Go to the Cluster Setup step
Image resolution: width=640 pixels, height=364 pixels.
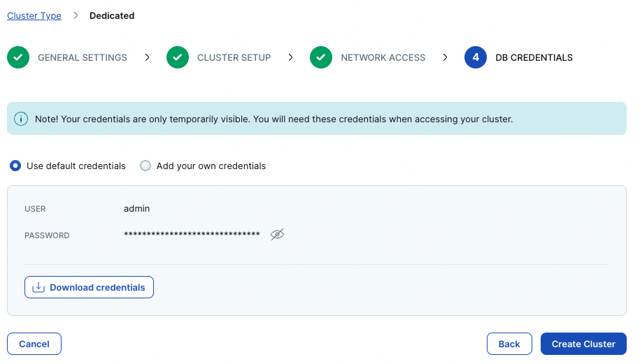point(234,57)
